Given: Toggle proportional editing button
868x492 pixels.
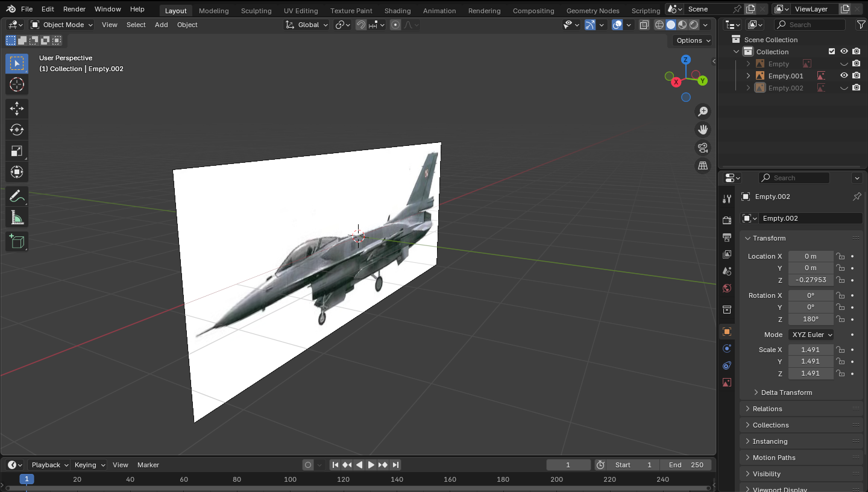Looking at the screenshot, I should (395, 25).
